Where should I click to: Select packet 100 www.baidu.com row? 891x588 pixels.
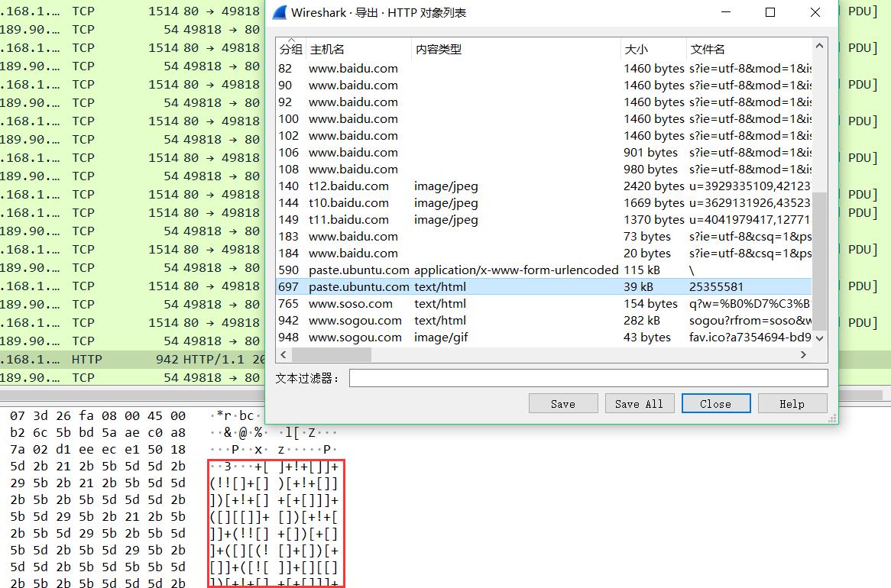coord(544,118)
